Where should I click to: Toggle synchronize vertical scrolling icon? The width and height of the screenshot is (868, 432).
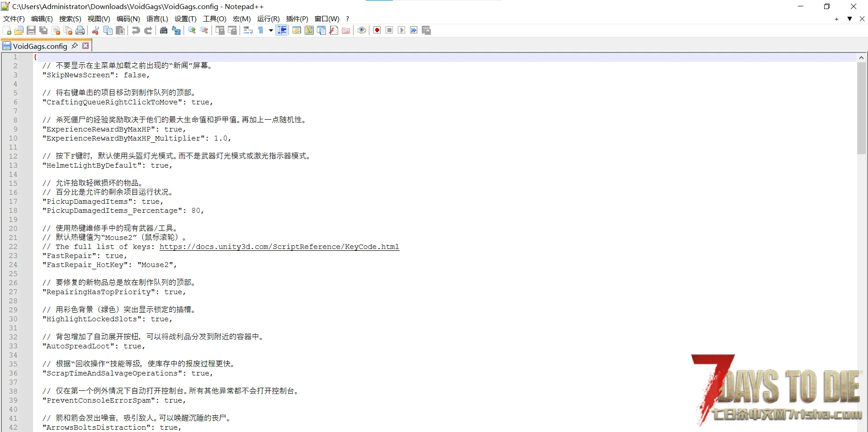(x=220, y=30)
